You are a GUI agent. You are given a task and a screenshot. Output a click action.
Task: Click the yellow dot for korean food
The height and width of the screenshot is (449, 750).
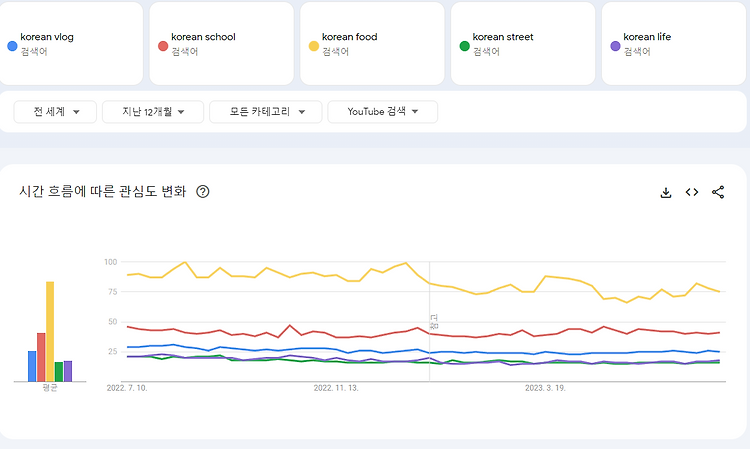click(x=313, y=45)
